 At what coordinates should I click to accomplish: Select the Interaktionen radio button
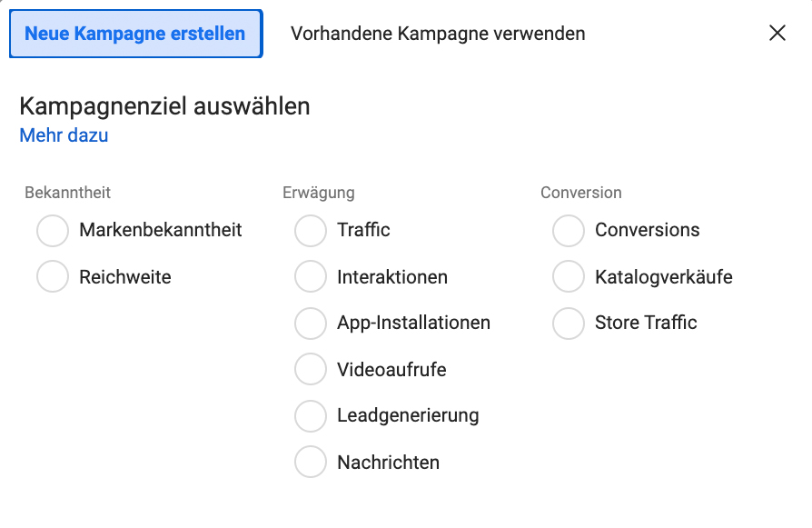311,276
